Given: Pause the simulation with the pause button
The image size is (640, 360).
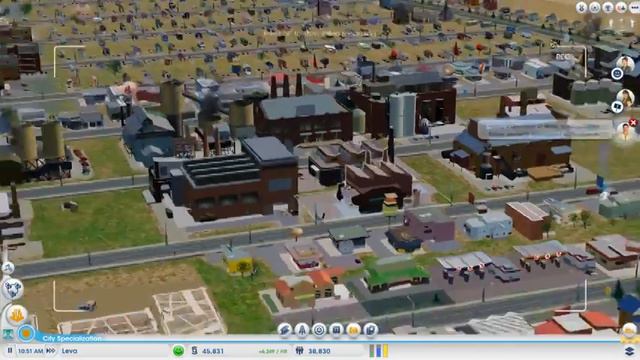Looking at the screenshot, I should click(x=10, y=351).
